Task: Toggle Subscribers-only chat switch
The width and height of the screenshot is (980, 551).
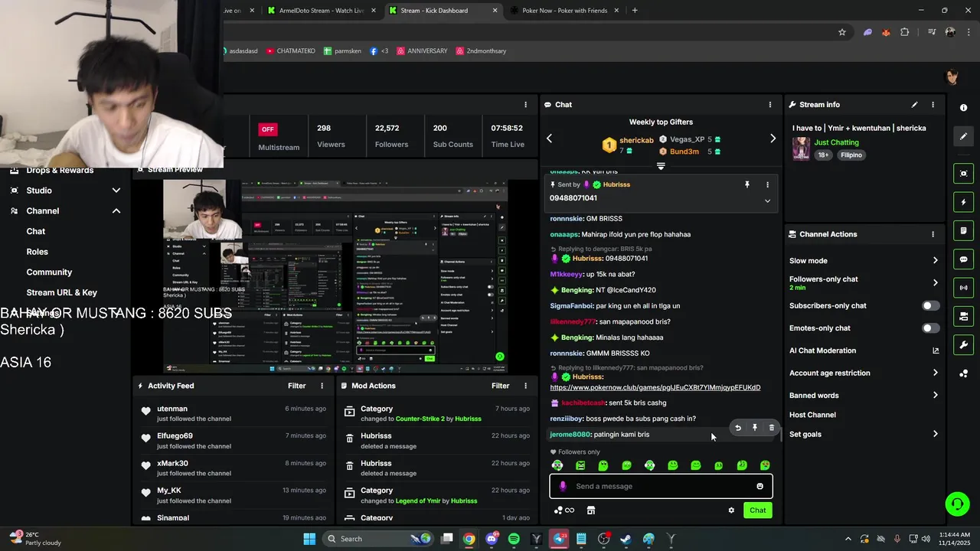Action: [x=930, y=305]
